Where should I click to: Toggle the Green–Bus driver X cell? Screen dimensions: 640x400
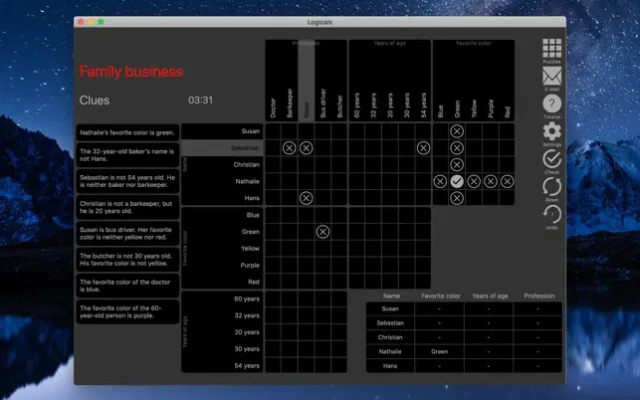coord(323,232)
